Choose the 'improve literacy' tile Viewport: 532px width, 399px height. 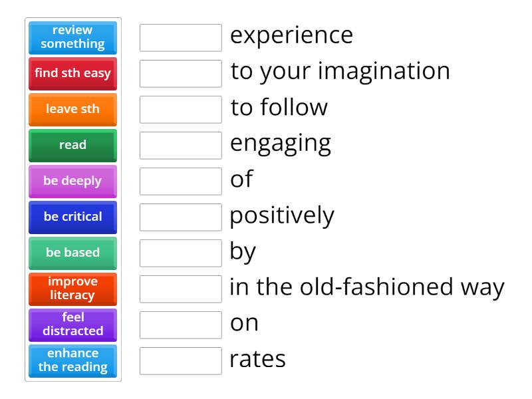click(x=72, y=289)
